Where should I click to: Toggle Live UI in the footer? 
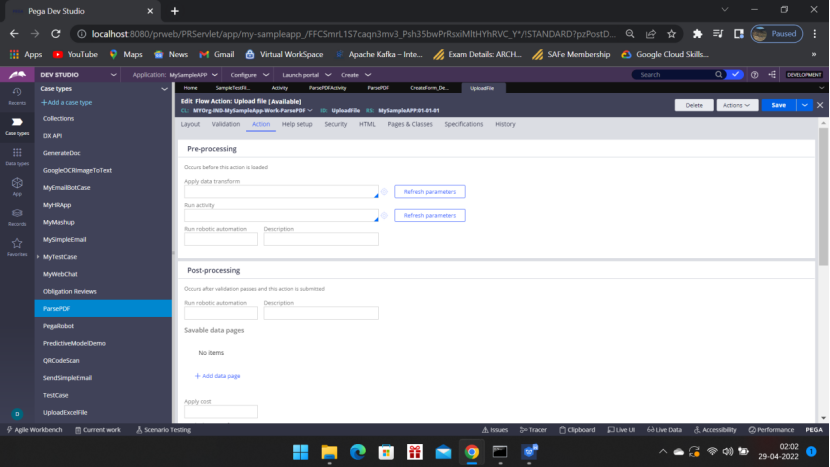(621, 429)
